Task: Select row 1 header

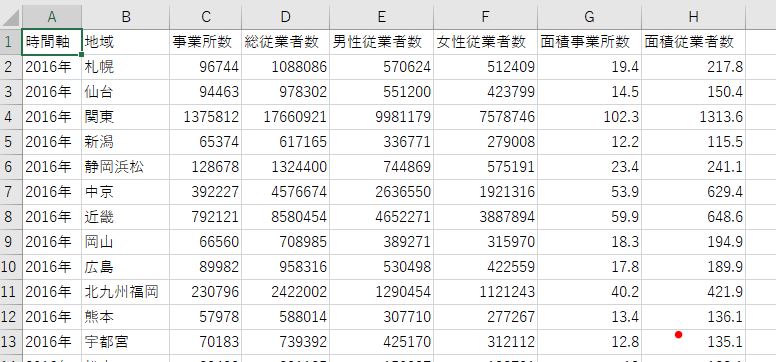Action: pos(11,42)
